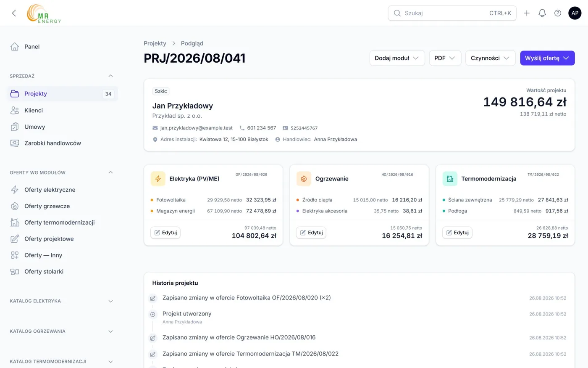Image resolution: width=588 pixels, height=368 pixels.
Task: Click the Projekt utworzony history icon
Action: point(153,314)
